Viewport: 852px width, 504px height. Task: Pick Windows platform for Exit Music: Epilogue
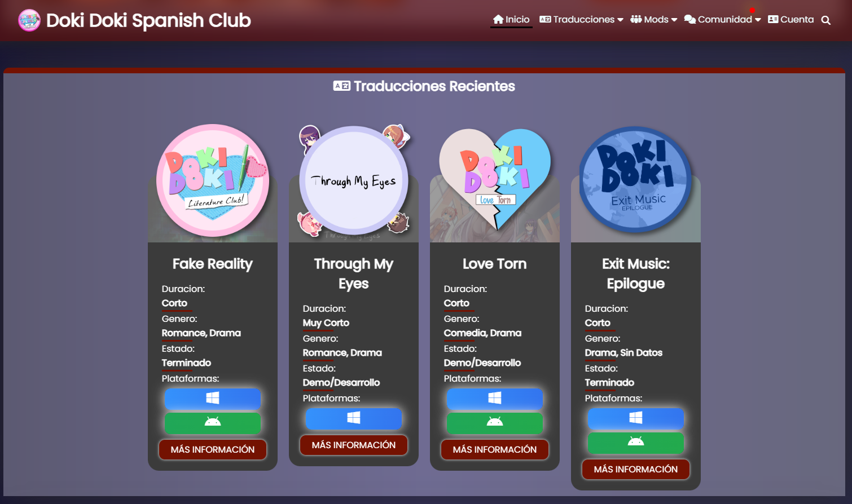coord(636,418)
